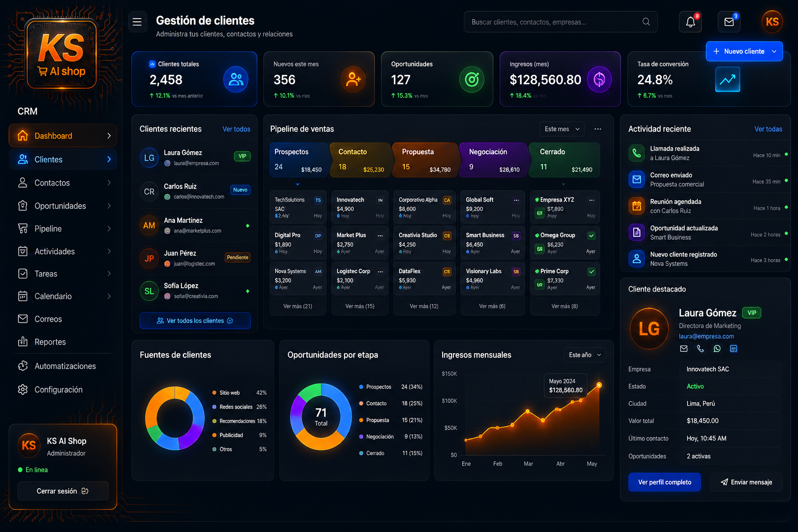The image size is (798, 532).
Task: Click Ver perfil completo button
Action: [x=664, y=482]
